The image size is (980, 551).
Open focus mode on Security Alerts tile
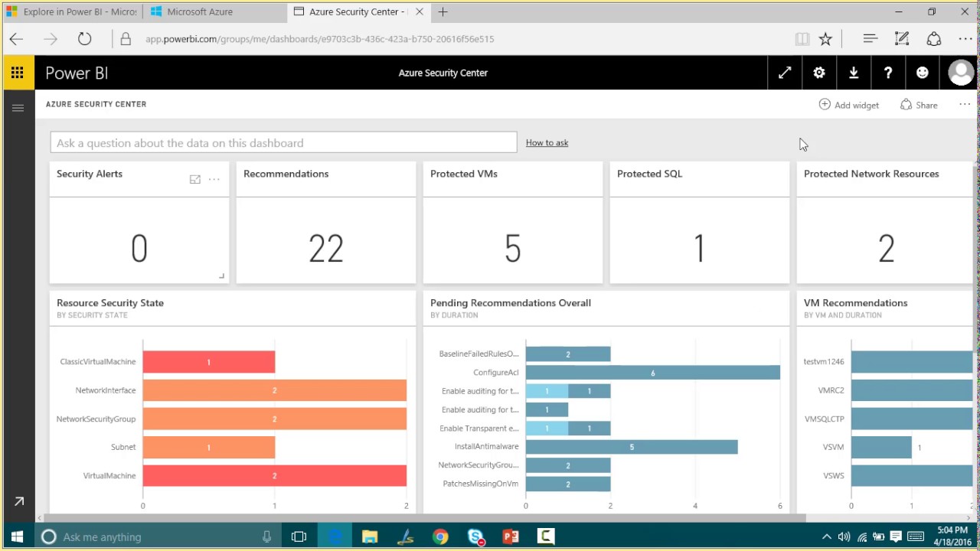click(195, 179)
